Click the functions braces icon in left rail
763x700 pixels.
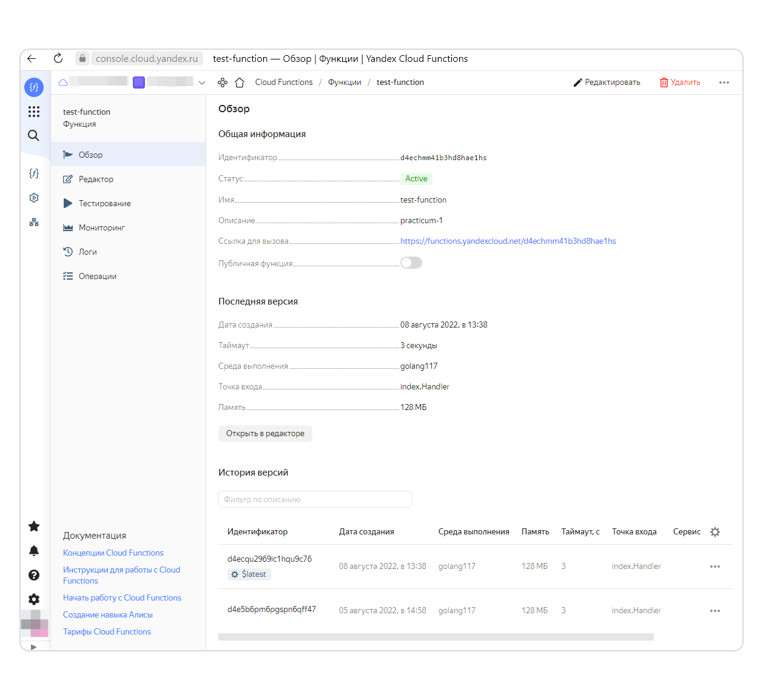34,173
